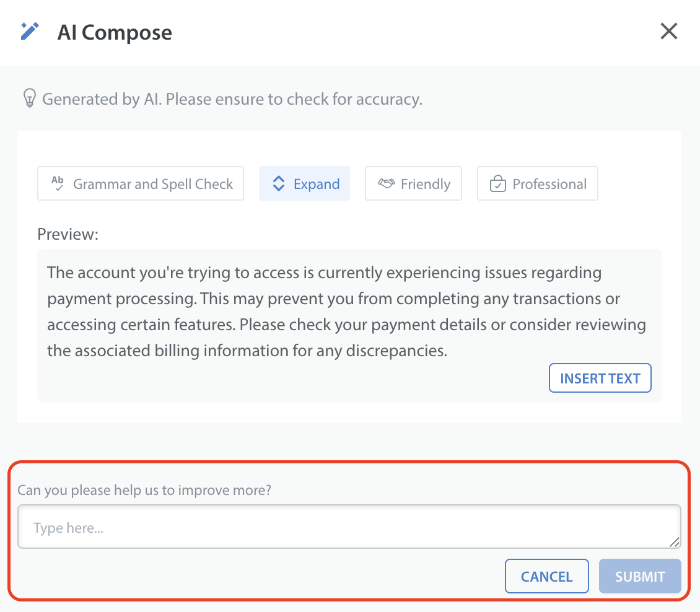Insert the generated text
The width and height of the screenshot is (700, 612).
[x=600, y=378]
